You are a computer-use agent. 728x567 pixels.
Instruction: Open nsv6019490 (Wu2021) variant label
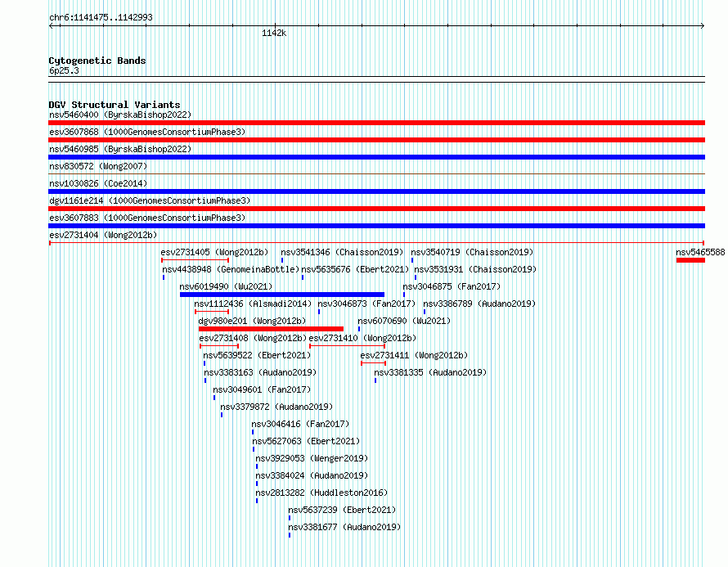(x=226, y=286)
